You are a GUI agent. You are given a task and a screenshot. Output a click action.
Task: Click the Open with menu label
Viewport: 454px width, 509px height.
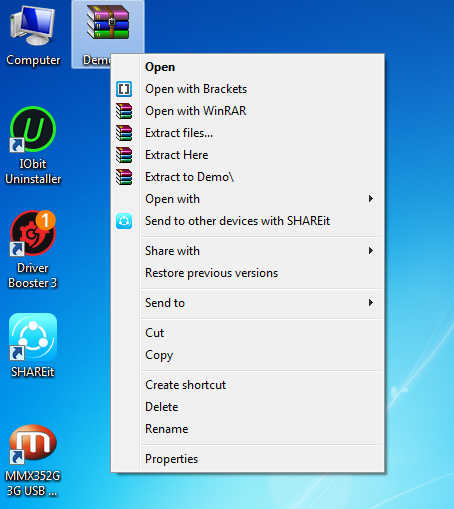172,199
